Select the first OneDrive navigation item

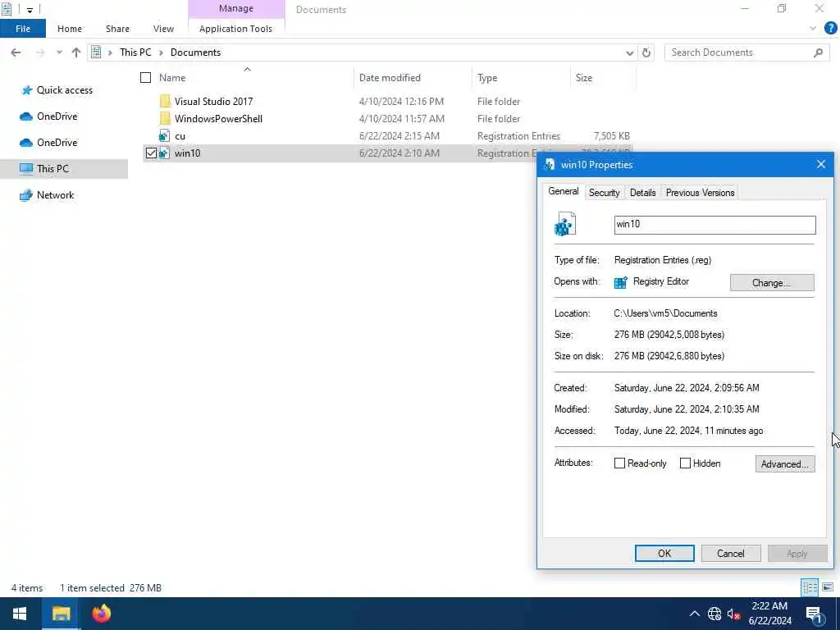(57, 116)
